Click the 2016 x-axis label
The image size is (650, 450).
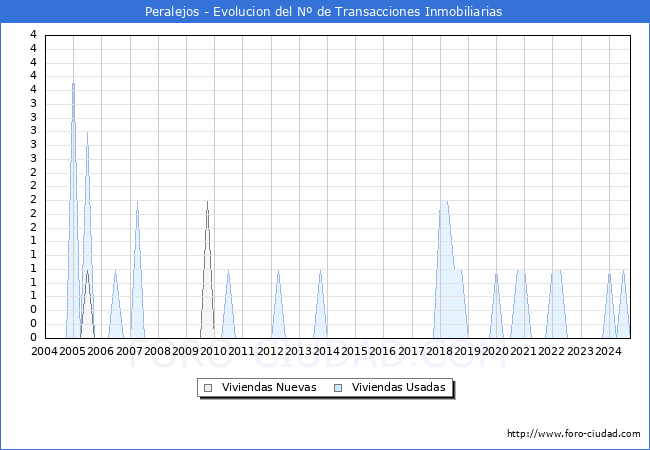382,351
